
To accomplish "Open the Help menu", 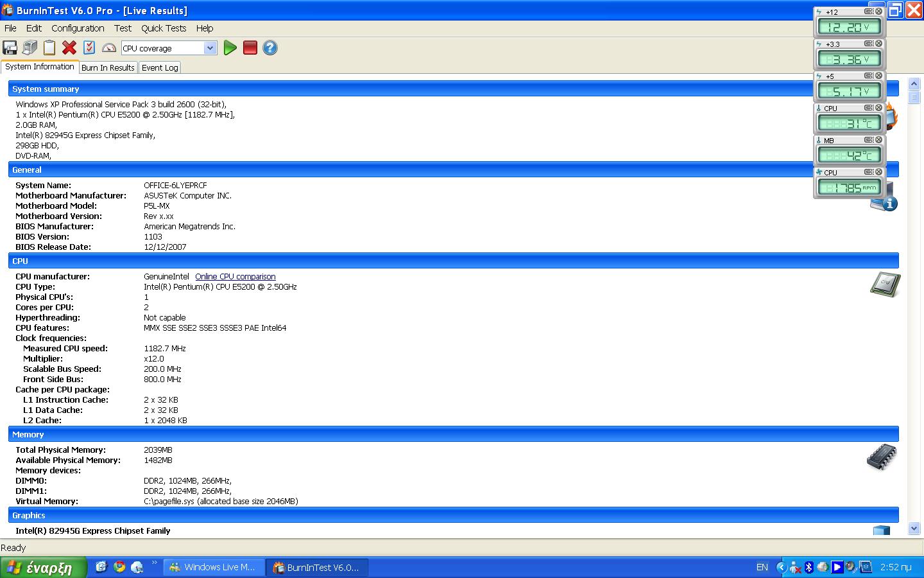I will 205,28.
